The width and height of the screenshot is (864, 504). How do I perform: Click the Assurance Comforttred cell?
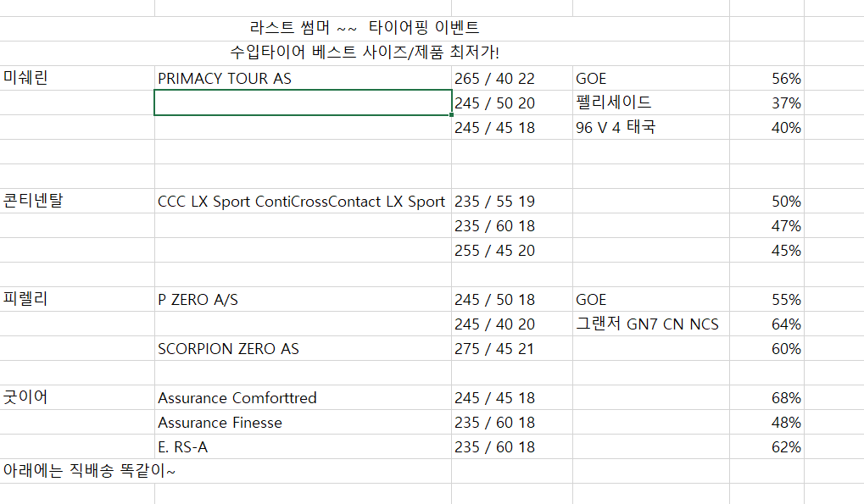(237, 398)
